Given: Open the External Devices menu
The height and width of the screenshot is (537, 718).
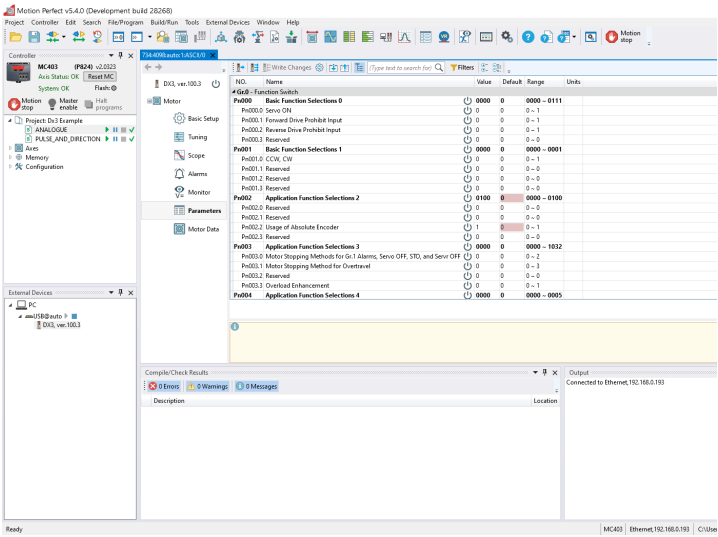Looking at the screenshot, I should pyautogui.click(x=228, y=22).
